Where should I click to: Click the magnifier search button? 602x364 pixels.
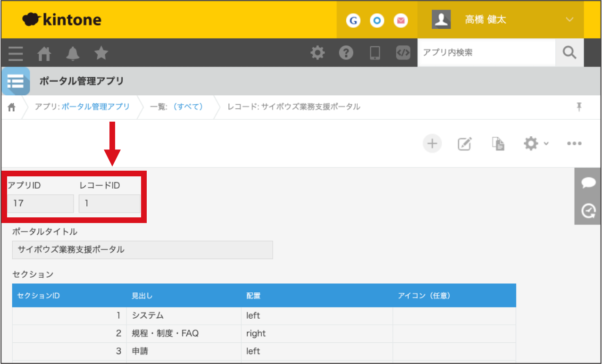(569, 52)
